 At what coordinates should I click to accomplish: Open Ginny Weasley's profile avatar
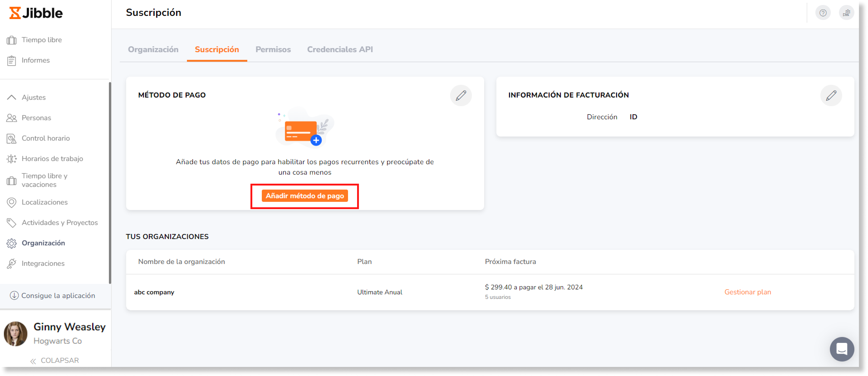[15, 333]
